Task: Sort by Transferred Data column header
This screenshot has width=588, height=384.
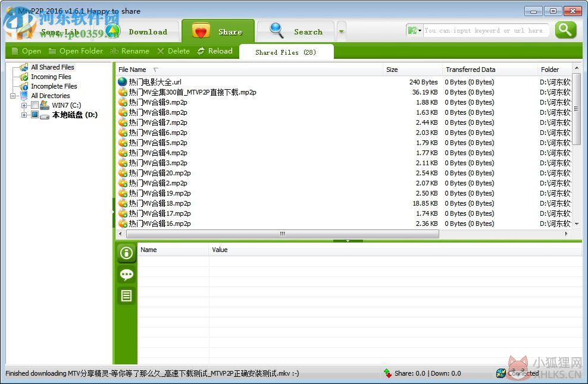Action: (490, 70)
